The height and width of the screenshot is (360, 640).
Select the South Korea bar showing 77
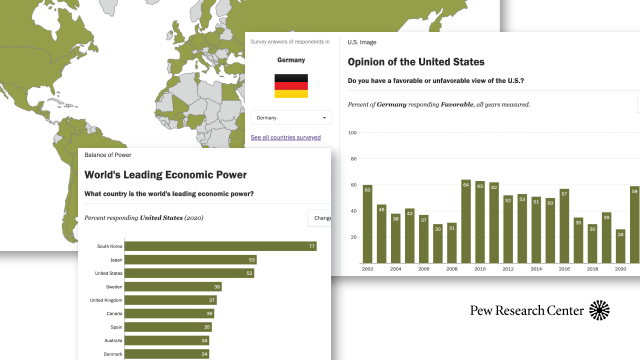[220, 246]
